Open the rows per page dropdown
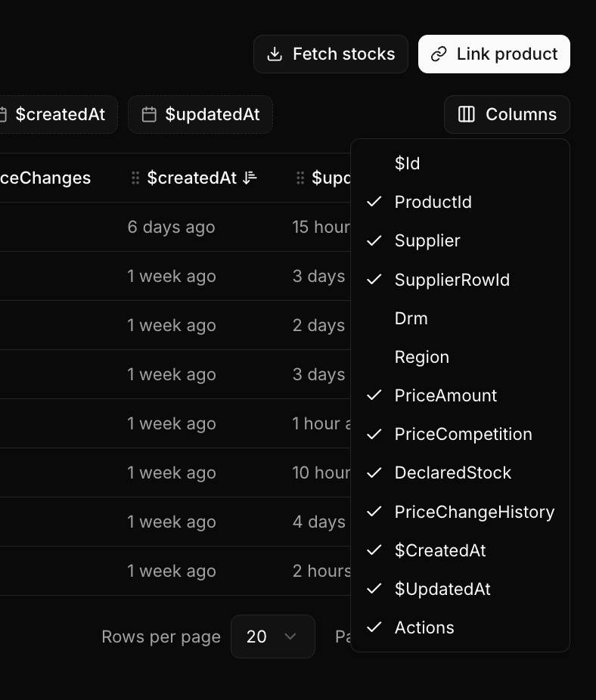Viewport: 596px width, 700px height. [273, 637]
